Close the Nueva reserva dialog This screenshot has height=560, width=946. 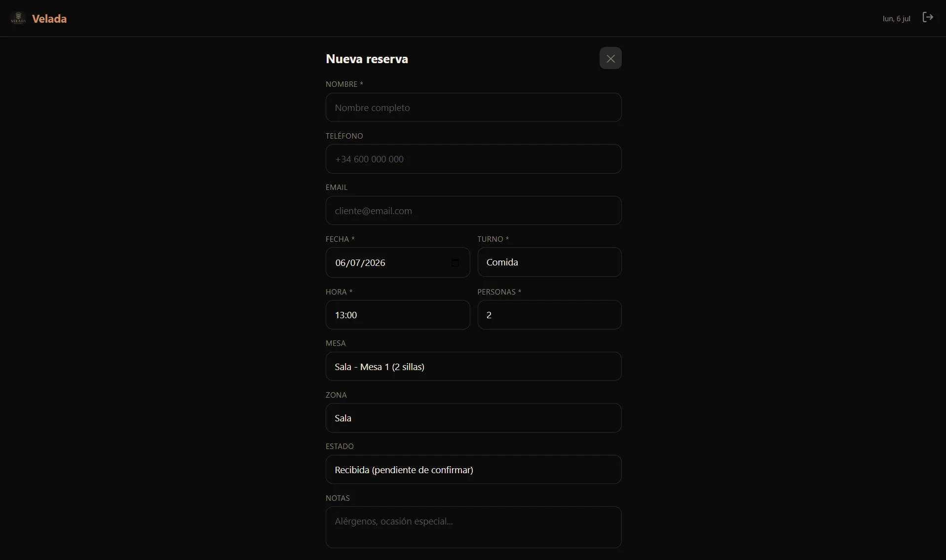(x=610, y=58)
